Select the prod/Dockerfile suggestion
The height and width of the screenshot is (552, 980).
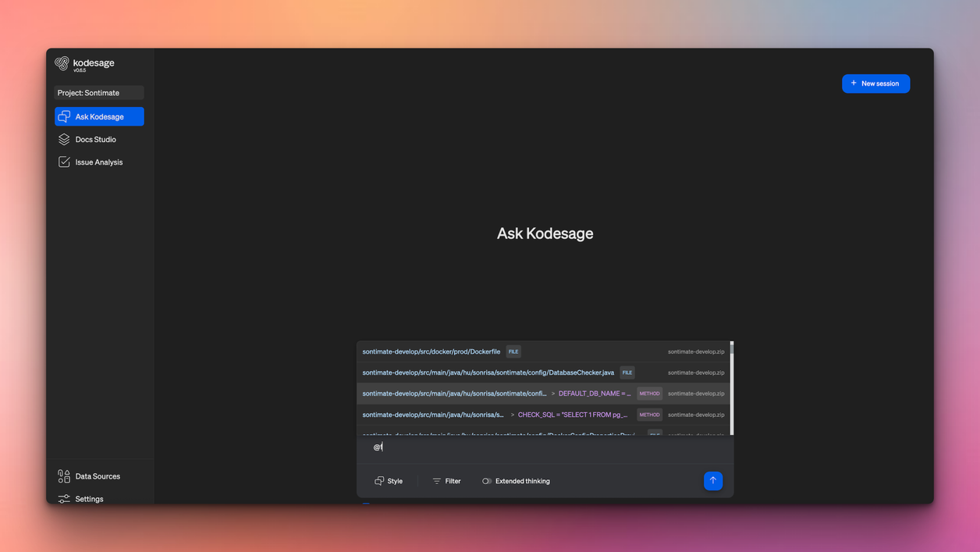point(431,351)
